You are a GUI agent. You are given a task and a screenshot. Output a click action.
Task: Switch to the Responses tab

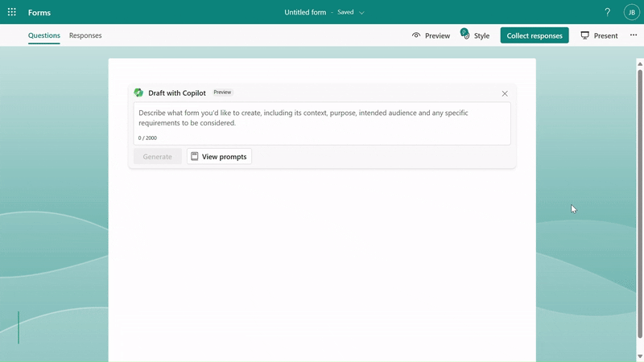(85, 35)
